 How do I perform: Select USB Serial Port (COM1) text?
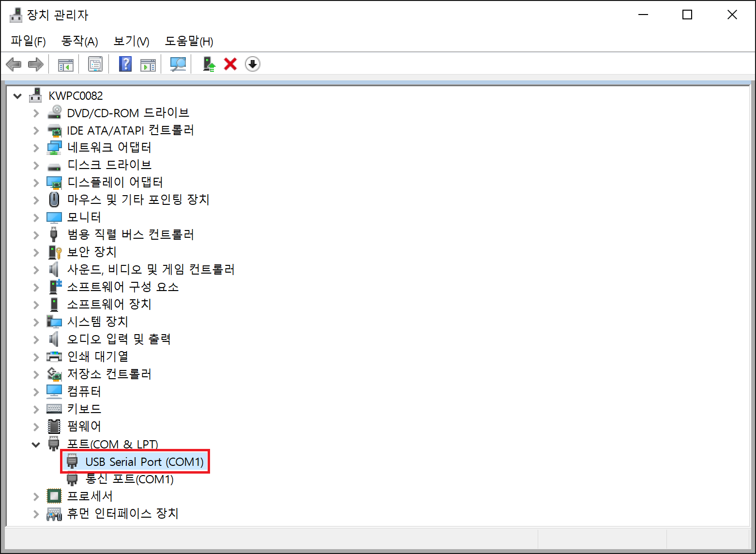pos(144,462)
